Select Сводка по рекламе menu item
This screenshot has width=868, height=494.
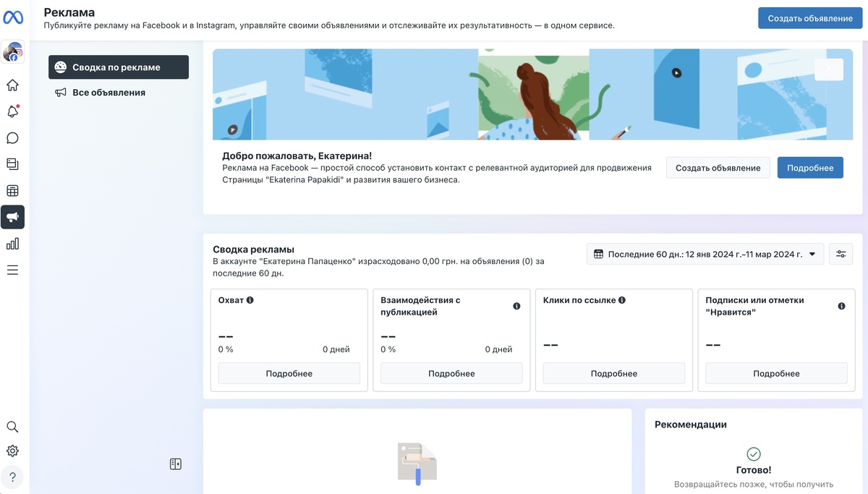(119, 67)
